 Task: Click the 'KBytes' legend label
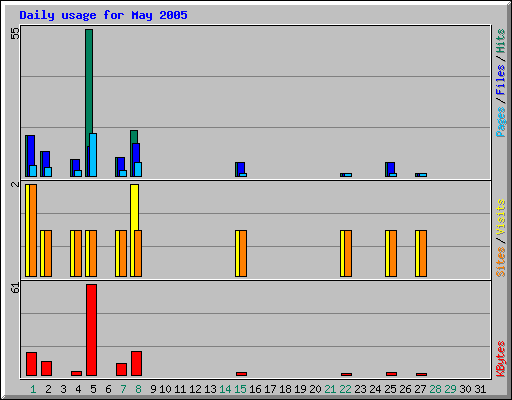click(501, 359)
